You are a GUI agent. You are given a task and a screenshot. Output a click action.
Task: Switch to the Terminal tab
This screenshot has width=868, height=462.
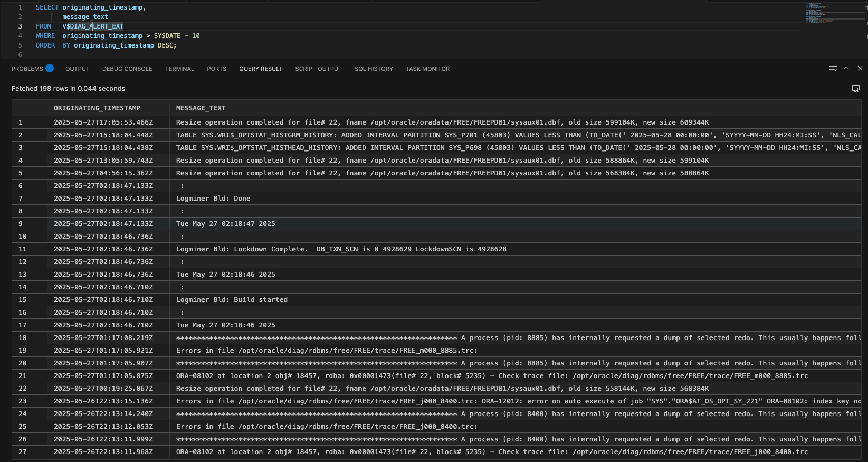click(179, 69)
